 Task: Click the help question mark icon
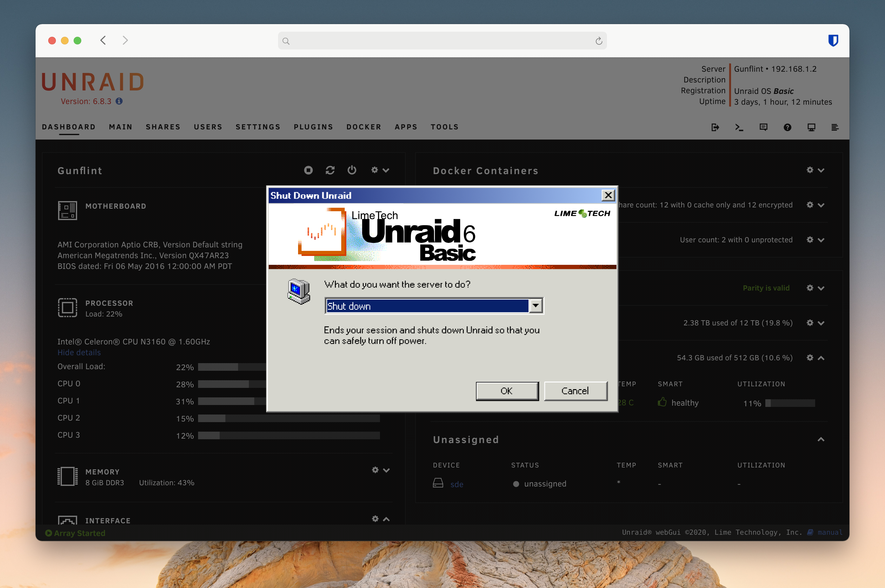(x=787, y=127)
